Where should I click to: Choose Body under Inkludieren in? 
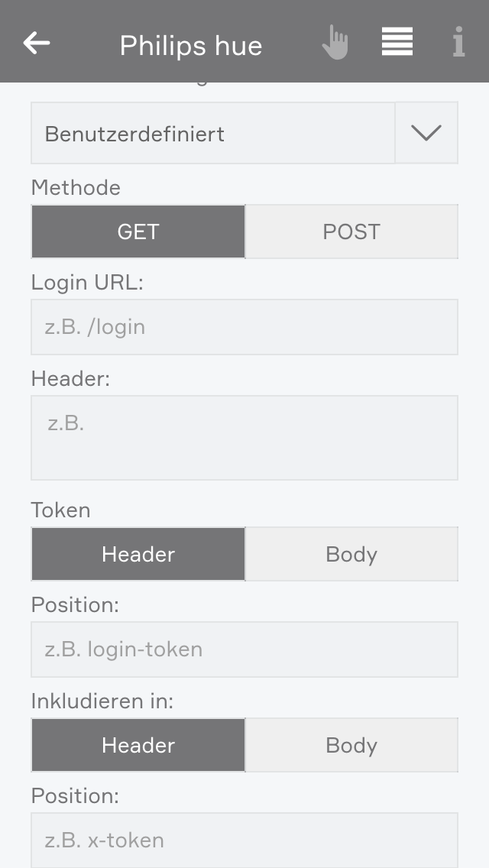point(351,745)
